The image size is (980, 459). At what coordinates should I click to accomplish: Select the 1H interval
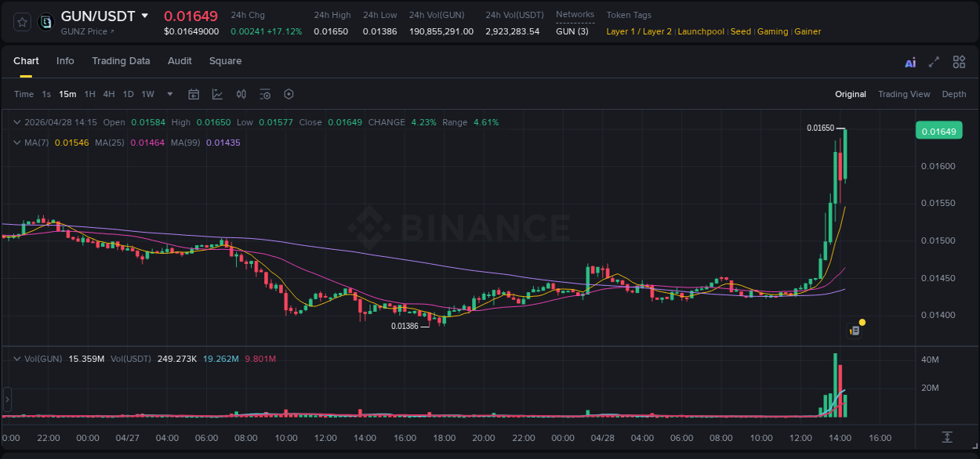pyautogui.click(x=89, y=94)
